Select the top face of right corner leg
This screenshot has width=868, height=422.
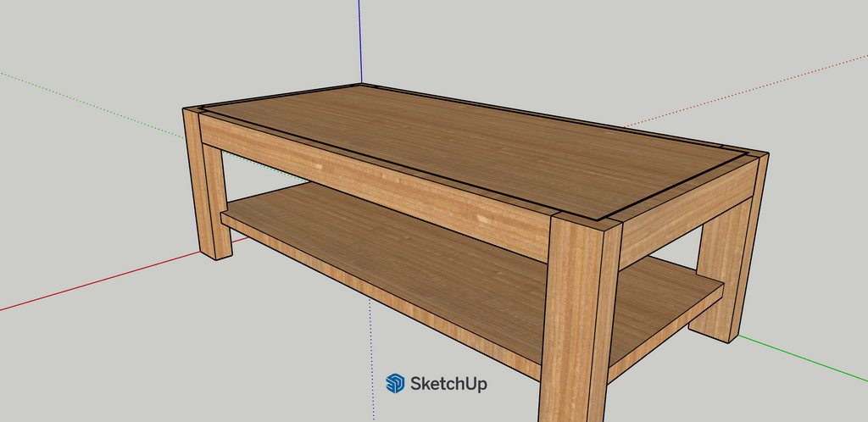tap(758, 155)
